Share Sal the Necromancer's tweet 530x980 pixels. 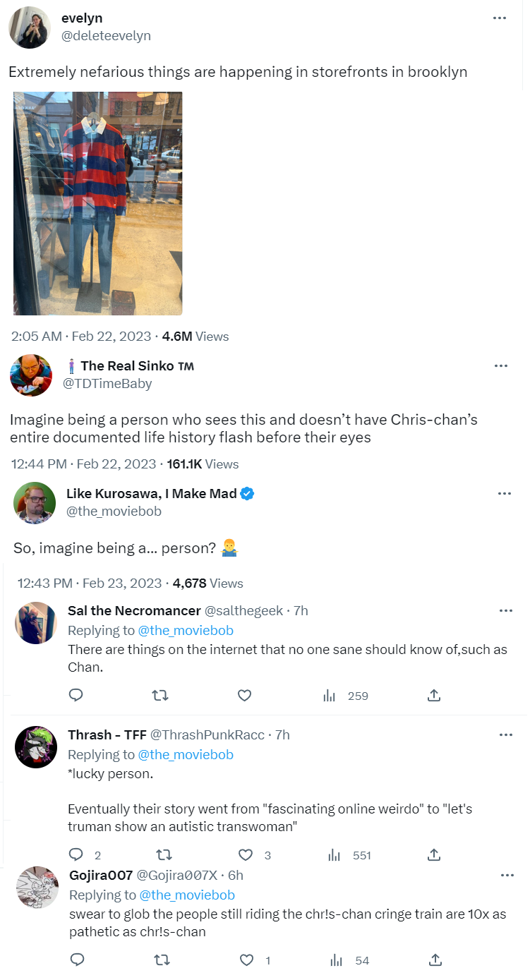point(434,696)
